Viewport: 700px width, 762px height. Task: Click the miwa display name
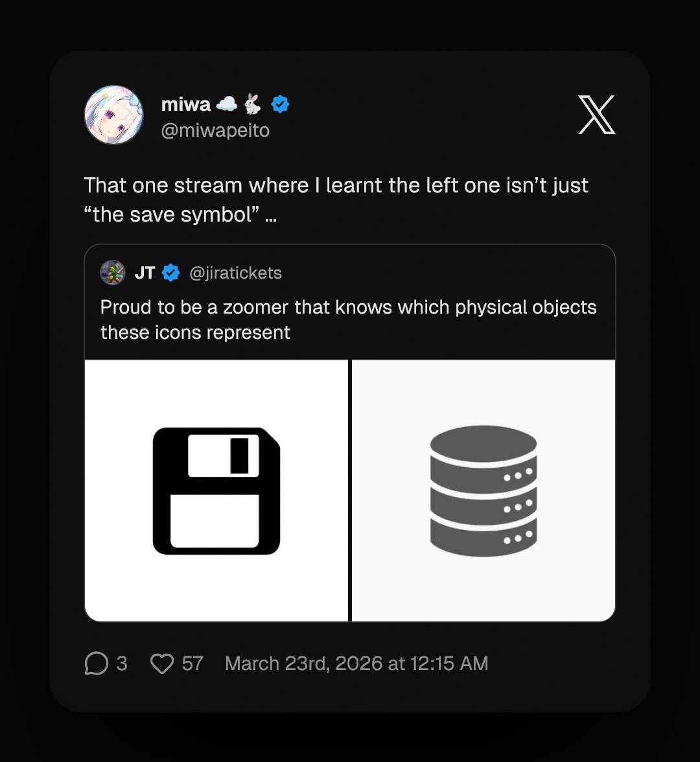click(x=185, y=104)
